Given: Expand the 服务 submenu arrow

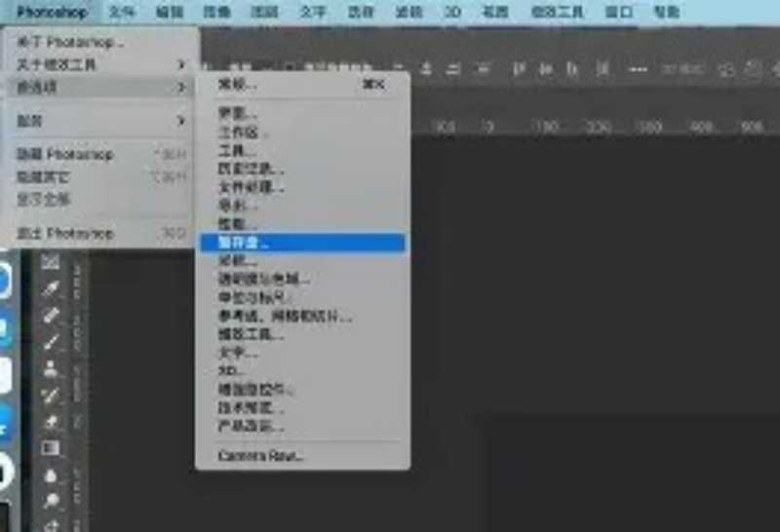Looking at the screenshot, I should [181, 121].
